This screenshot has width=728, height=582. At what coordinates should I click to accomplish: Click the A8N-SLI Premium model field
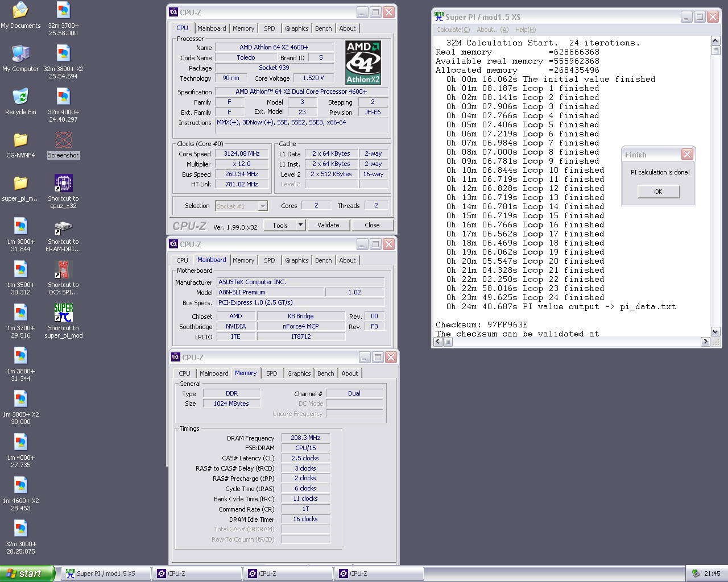click(x=270, y=292)
